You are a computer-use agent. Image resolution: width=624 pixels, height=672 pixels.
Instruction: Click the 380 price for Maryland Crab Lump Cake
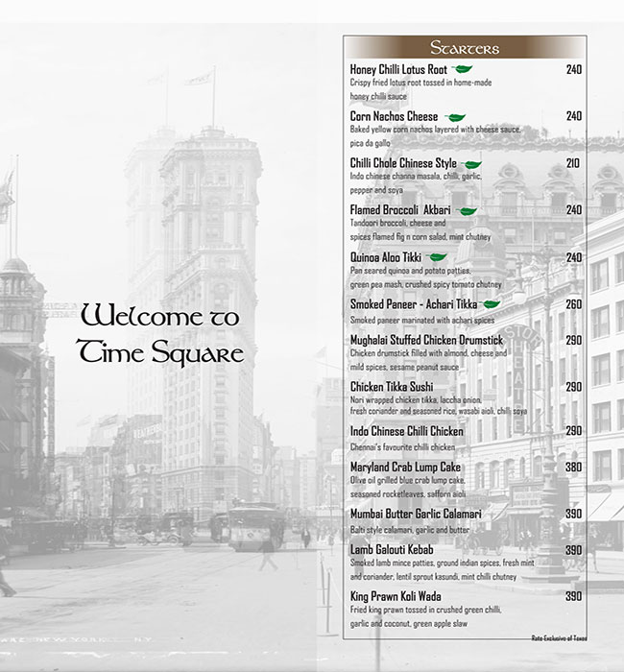[x=573, y=468]
